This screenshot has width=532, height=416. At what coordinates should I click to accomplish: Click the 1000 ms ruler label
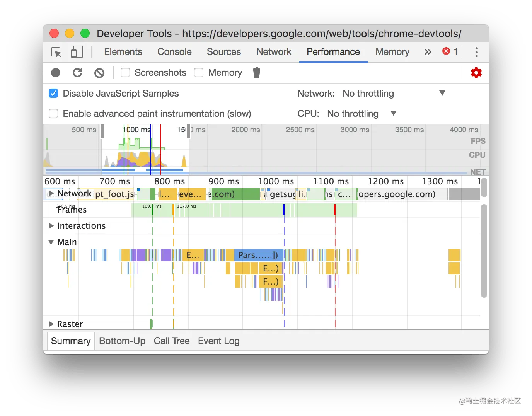[x=276, y=181]
